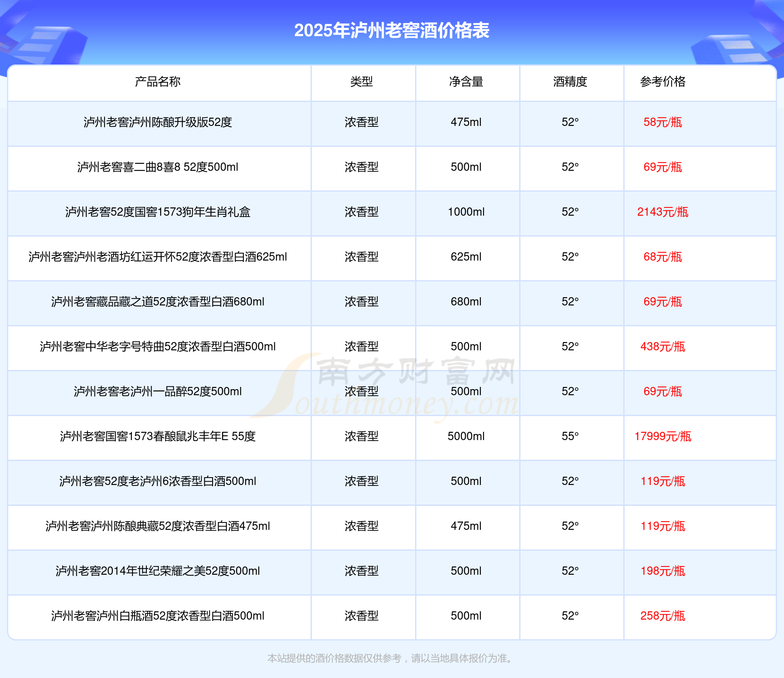
Task: Select product name "泸州老窖2014年世纪荣耀之美52度500ml"
Action: (158, 571)
